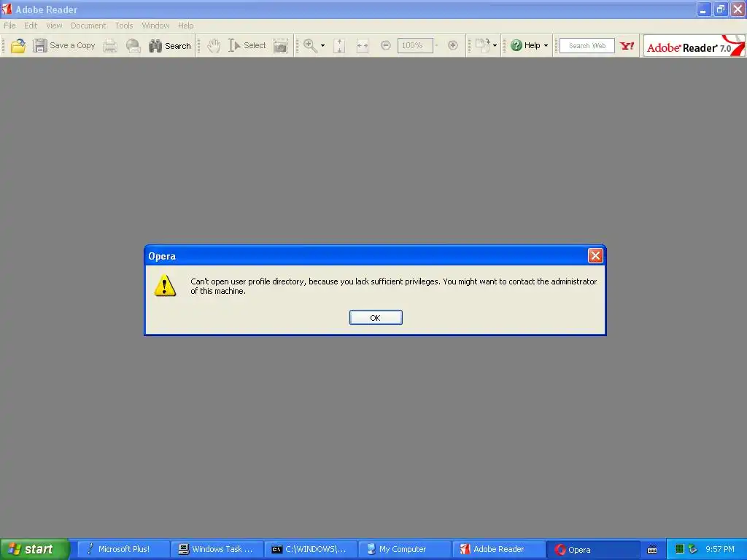Open the Window menu
This screenshot has height=560, width=747.
(x=155, y=26)
